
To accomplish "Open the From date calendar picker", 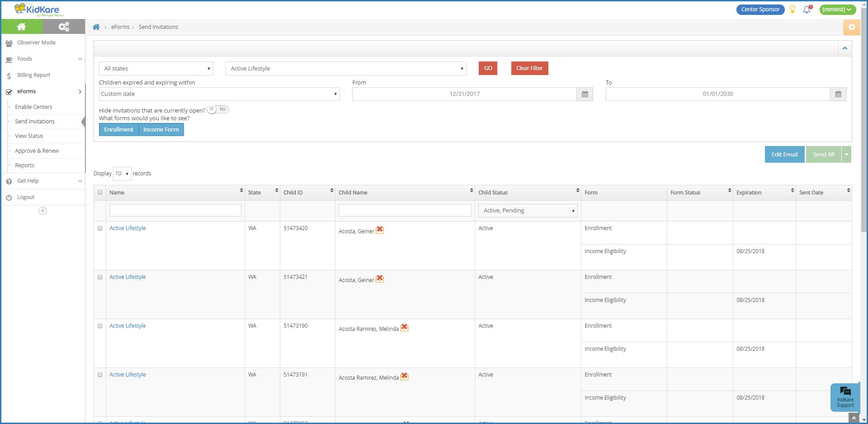I will 585,94.
